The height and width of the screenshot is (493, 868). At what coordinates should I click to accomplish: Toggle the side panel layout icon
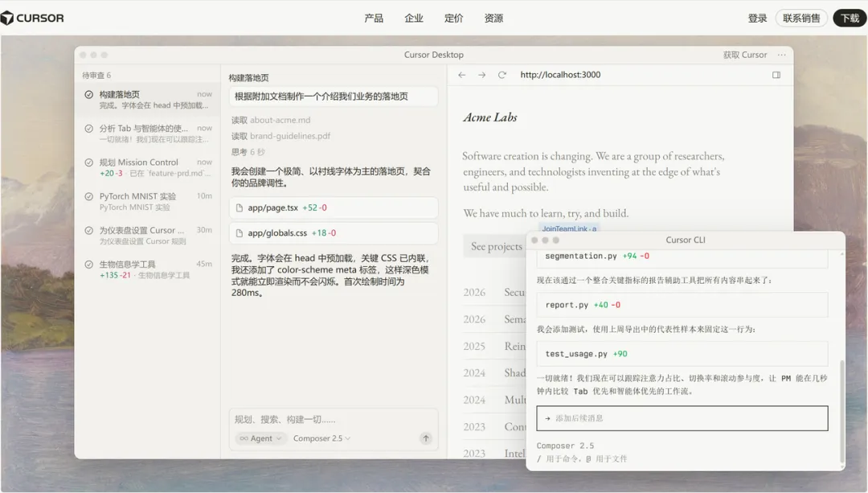(x=776, y=75)
